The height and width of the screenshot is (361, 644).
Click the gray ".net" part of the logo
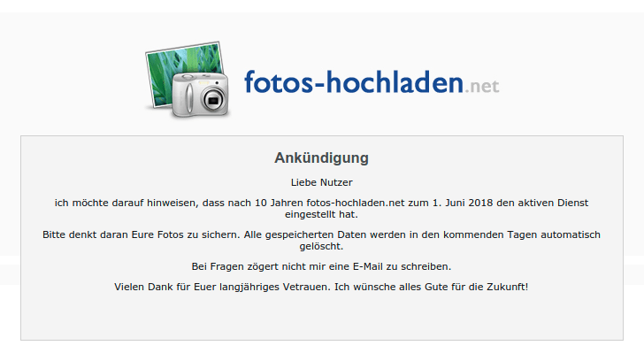pos(482,86)
